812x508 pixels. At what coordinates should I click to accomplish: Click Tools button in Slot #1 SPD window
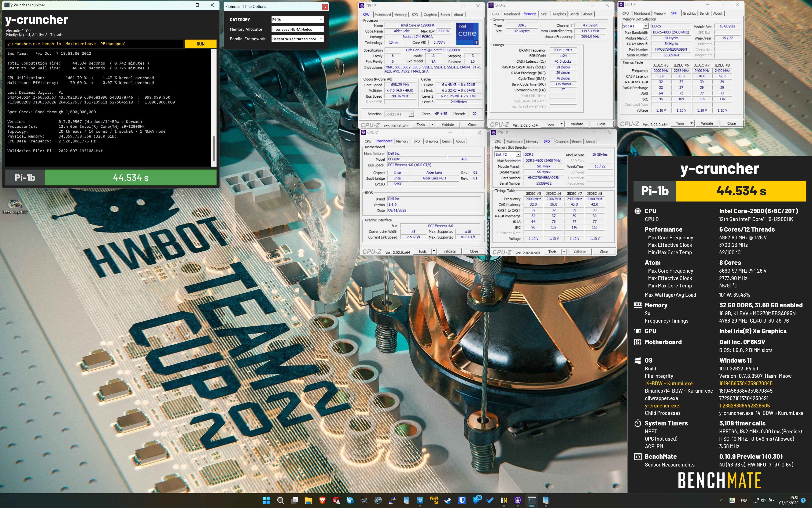click(680, 123)
